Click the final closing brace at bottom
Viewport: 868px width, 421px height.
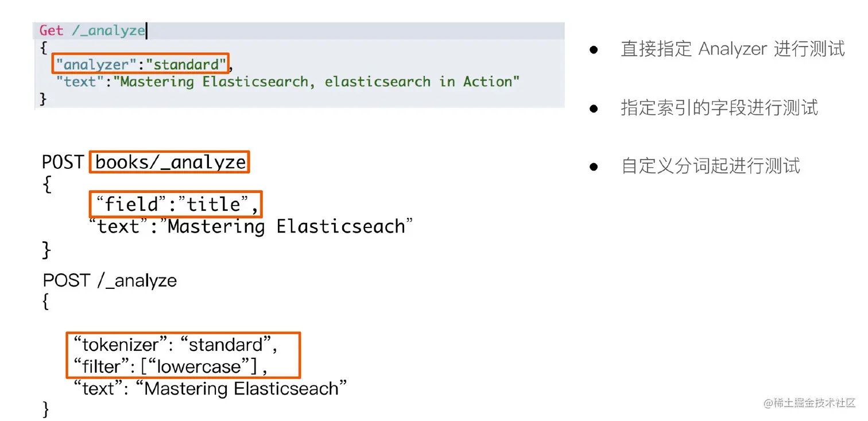(x=46, y=410)
